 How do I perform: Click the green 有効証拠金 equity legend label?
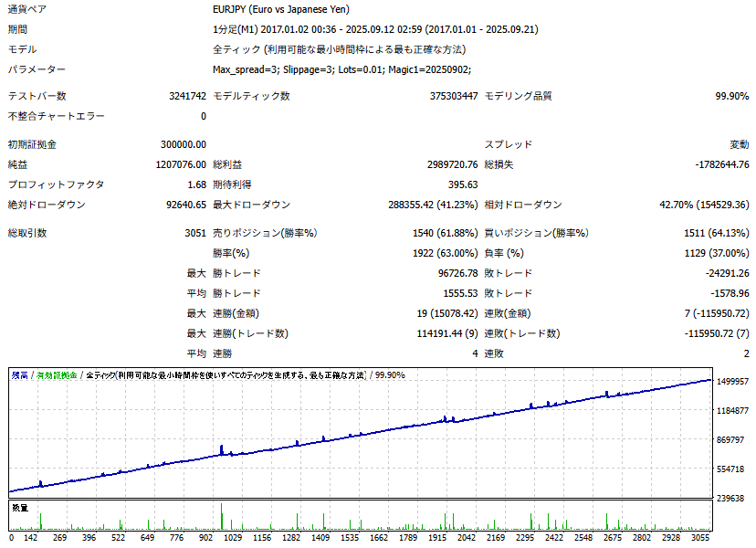57,375
